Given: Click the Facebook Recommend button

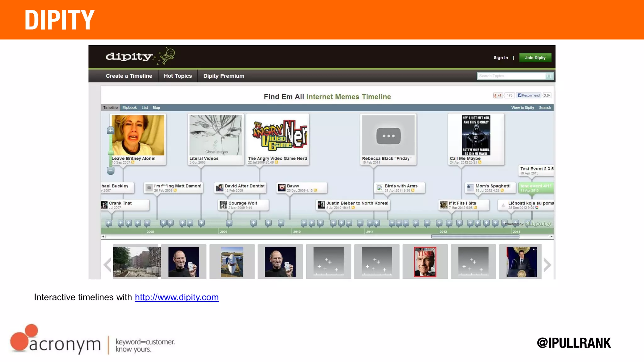Looking at the screenshot, I should [x=529, y=95].
